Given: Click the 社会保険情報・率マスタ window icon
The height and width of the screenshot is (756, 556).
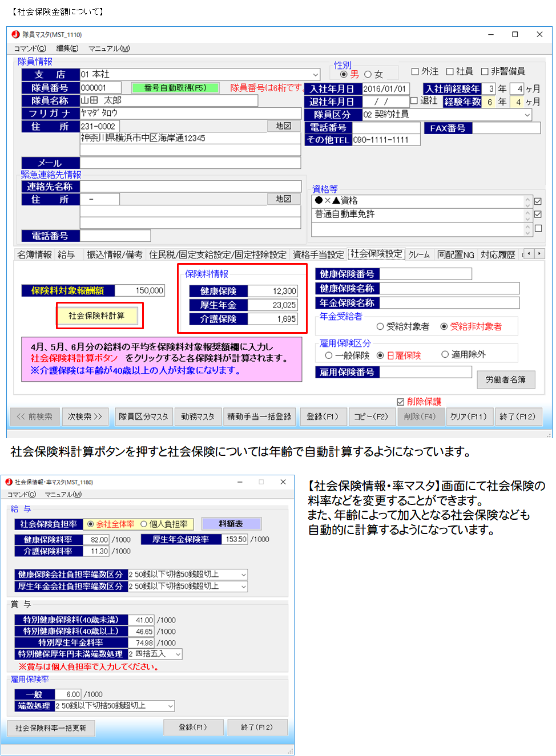Looking at the screenshot, I should pos(9,482).
